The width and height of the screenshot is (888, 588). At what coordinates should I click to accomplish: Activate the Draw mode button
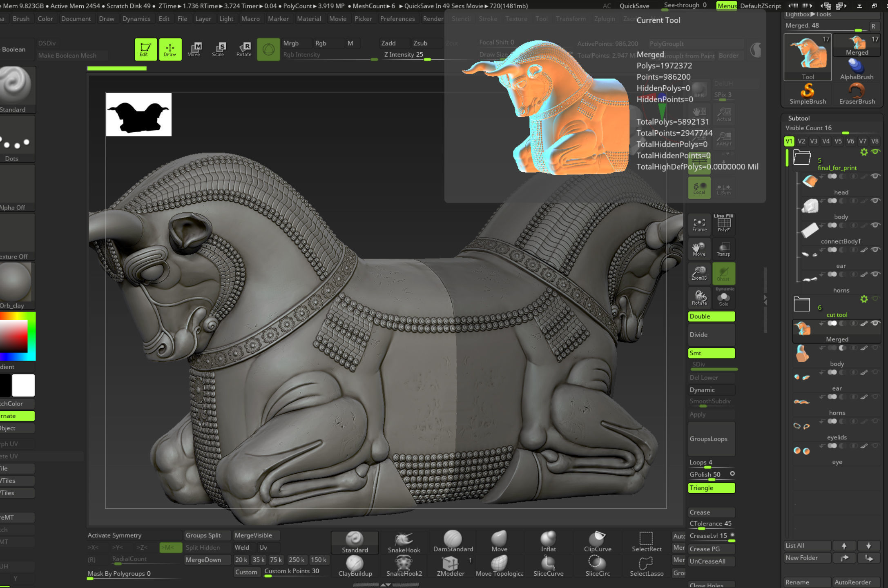170,49
